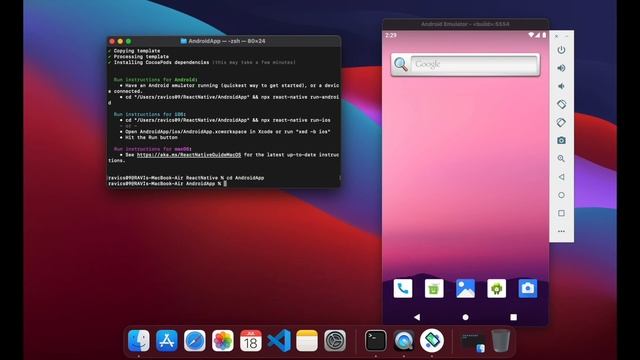This screenshot has height=360, width=640.
Task: Open the Trash from the Dock
Action: [500, 340]
